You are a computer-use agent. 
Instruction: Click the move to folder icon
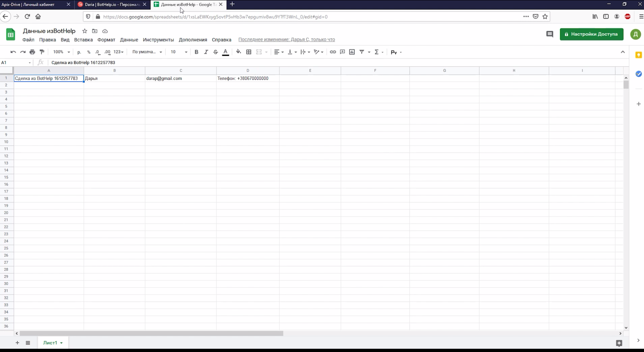pos(95,31)
